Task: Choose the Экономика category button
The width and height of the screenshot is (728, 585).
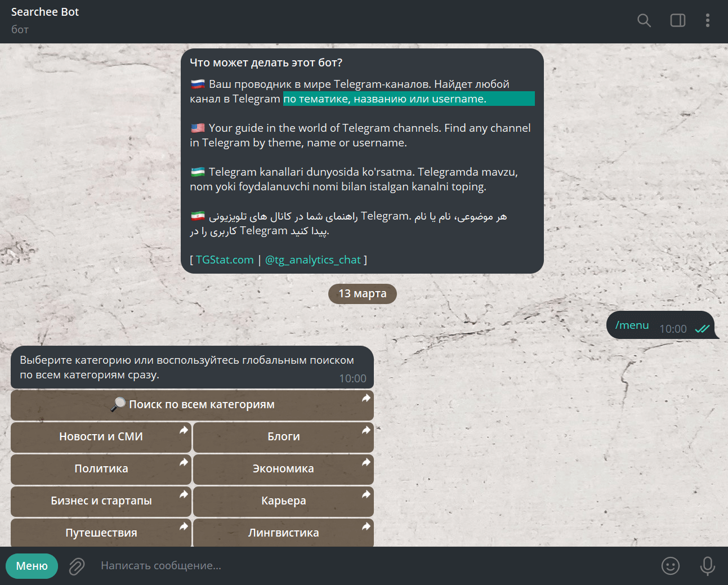Action: tap(283, 469)
